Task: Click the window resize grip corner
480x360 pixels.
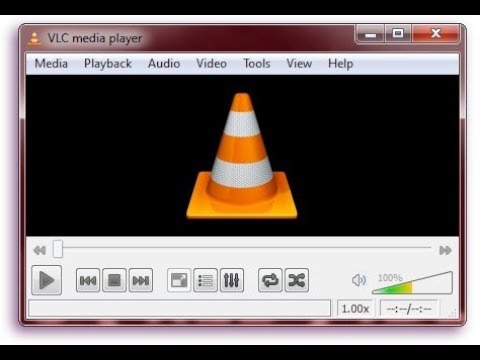Action: 452,313
